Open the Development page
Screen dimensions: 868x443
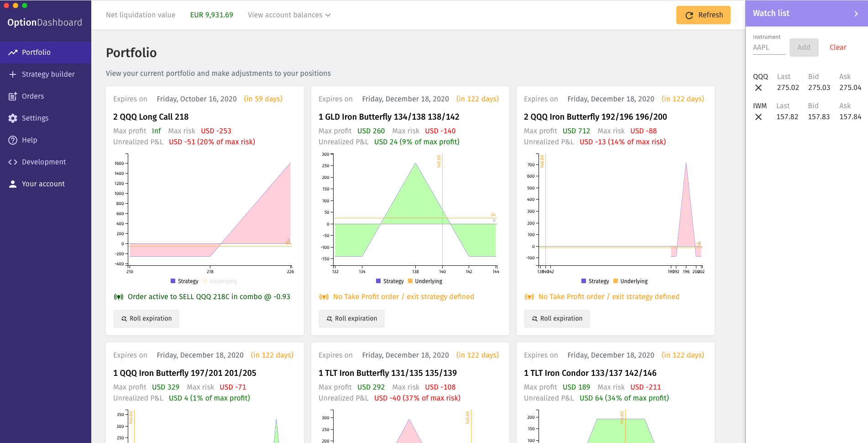[x=43, y=162]
